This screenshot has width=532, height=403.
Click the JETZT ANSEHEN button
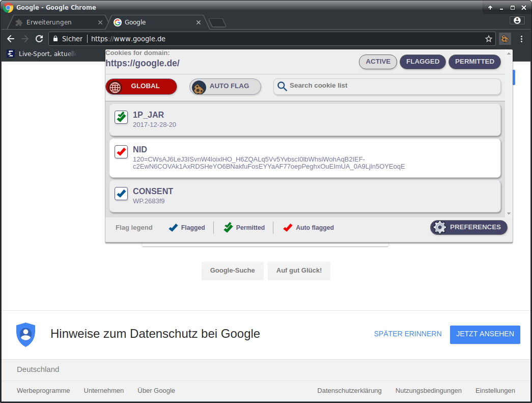[485, 334]
